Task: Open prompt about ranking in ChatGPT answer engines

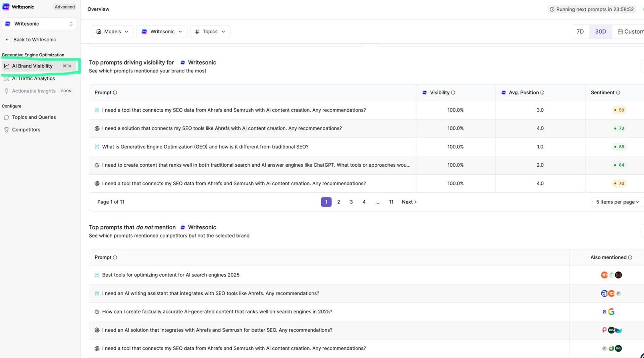Action: [x=366, y=165]
